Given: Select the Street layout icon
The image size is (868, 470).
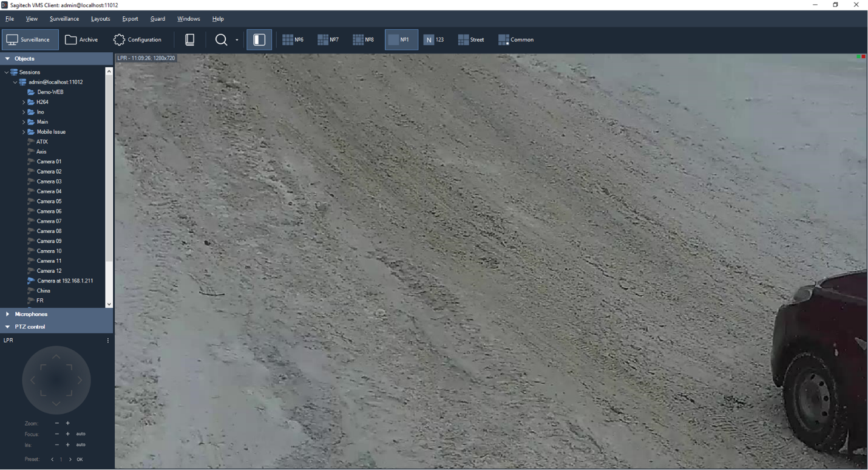Looking at the screenshot, I should click(x=471, y=39).
